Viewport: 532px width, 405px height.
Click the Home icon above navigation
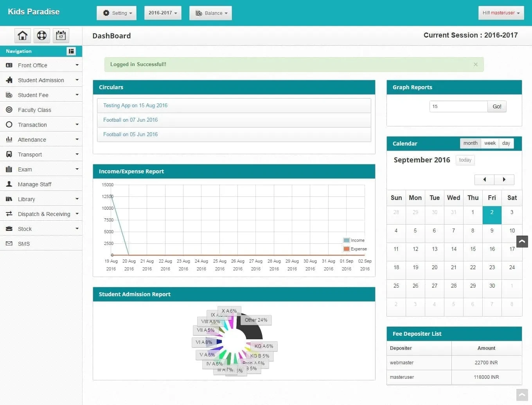(22, 36)
